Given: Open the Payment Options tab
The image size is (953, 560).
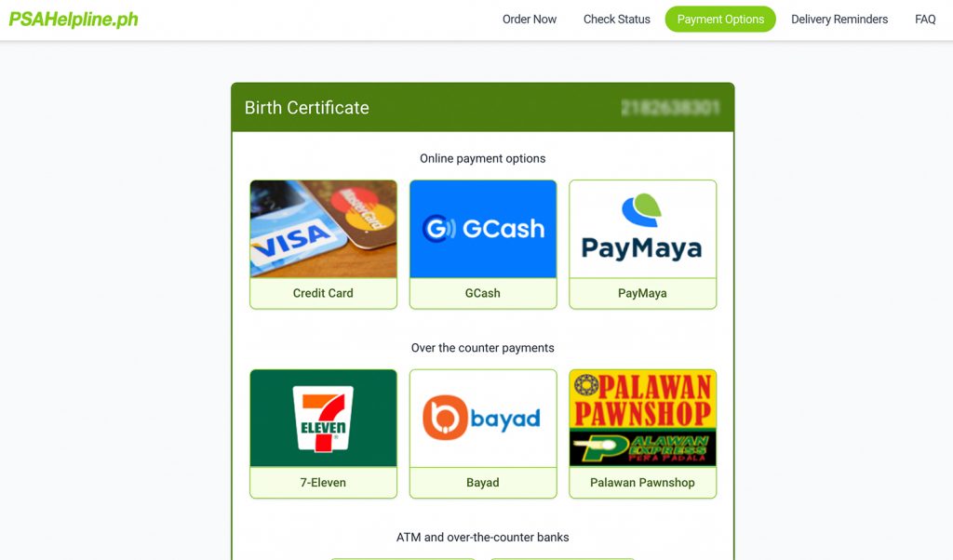Looking at the screenshot, I should (720, 20).
